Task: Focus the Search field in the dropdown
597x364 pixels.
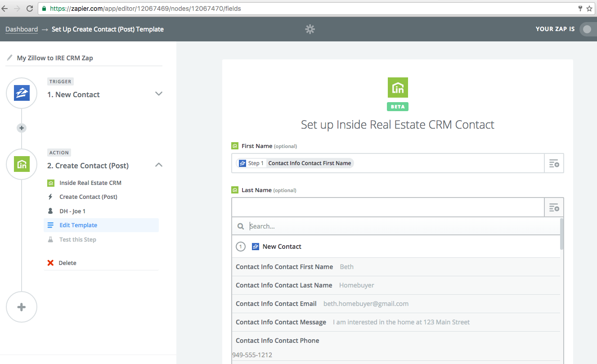Action: [396, 226]
